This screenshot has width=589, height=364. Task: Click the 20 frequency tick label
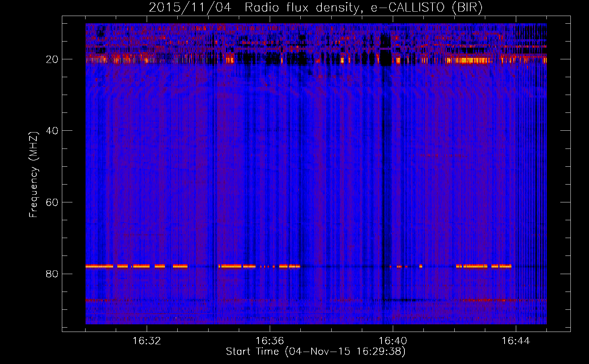pyautogui.click(x=52, y=59)
